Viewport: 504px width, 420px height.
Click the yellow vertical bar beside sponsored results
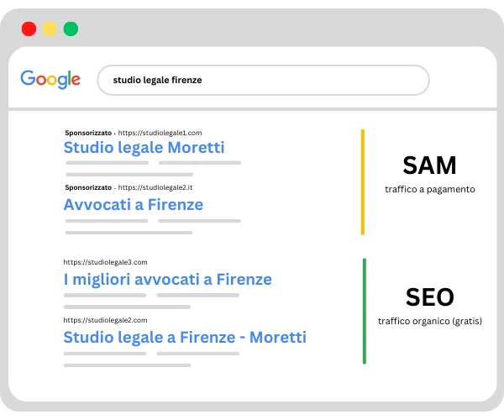pyautogui.click(x=363, y=181)
